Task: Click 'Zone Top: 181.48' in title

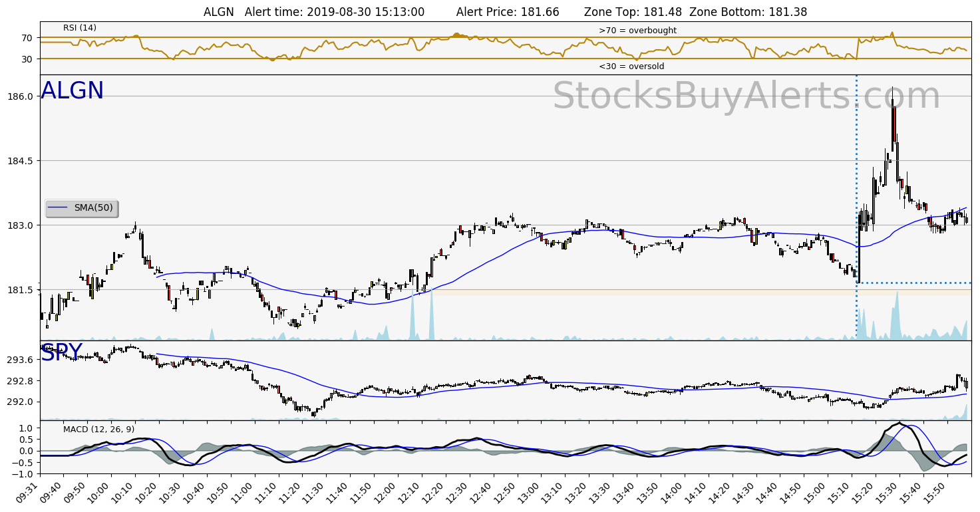Action: point(633,12)
